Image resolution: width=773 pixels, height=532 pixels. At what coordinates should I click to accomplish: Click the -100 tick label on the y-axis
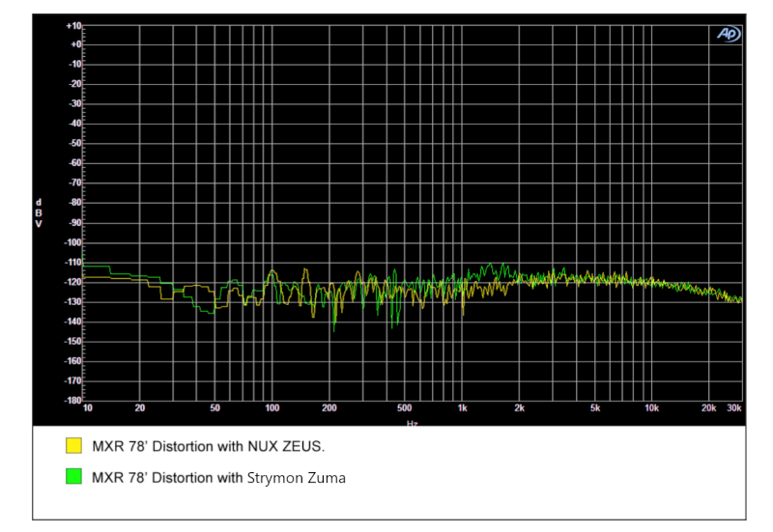72,242
